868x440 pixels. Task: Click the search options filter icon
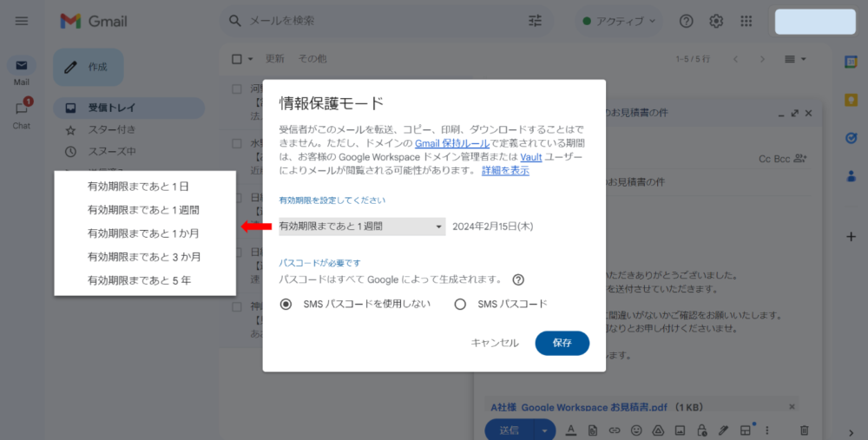[535, 21]
